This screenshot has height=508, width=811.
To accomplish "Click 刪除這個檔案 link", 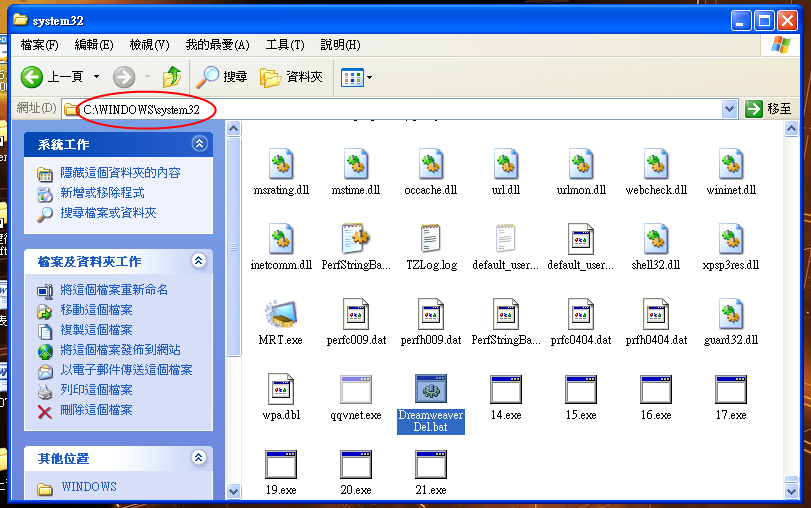I will (x=96, y=410).
